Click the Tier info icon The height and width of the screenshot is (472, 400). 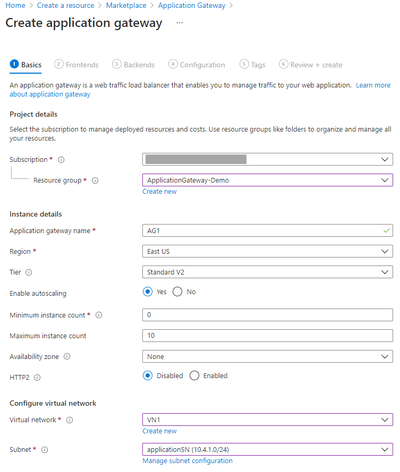tap(29, 273)
